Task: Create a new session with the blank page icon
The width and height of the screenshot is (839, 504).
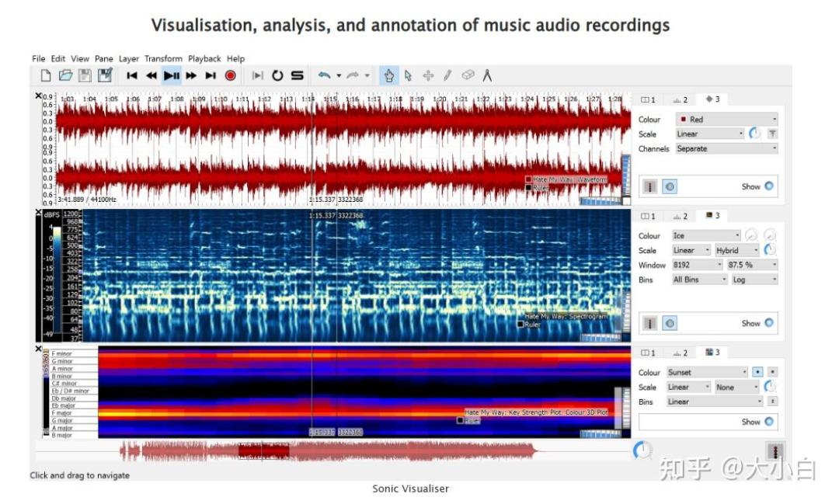Action: click(46, 75)
